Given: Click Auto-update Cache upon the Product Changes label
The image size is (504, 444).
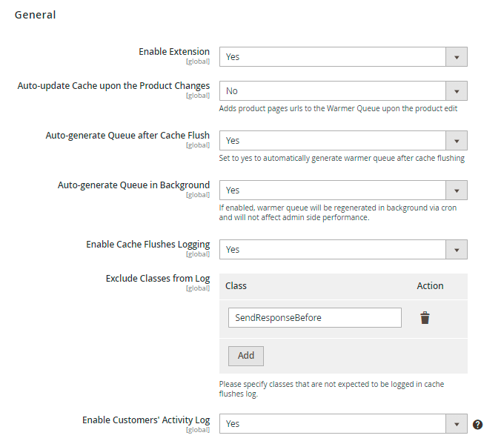Looking at the screenshot, I should [113, 86].
